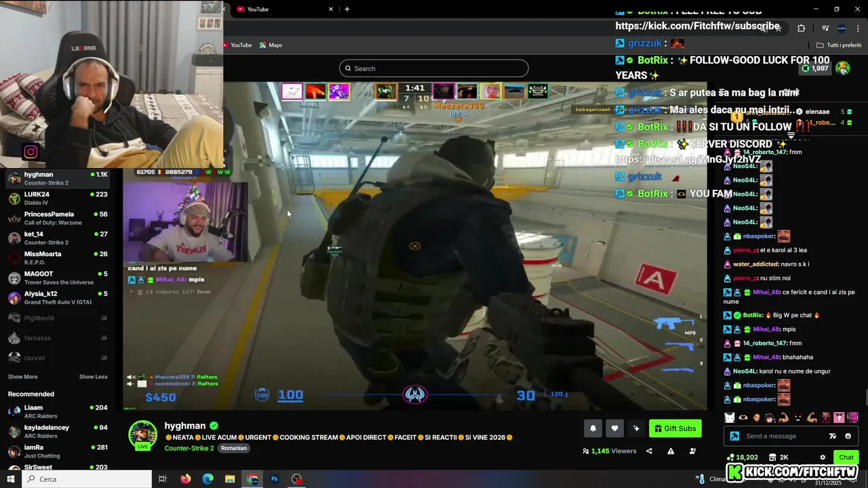Open the Maps bookmark
The image size is (868, 488).
coord(271,45)
